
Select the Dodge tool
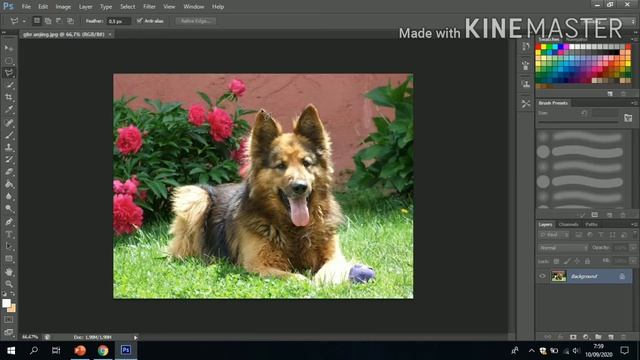[9, 209]
